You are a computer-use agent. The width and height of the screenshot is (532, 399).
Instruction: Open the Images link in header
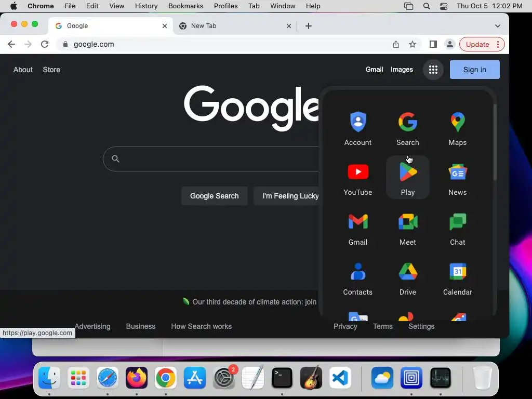click(x=402, y=69)
